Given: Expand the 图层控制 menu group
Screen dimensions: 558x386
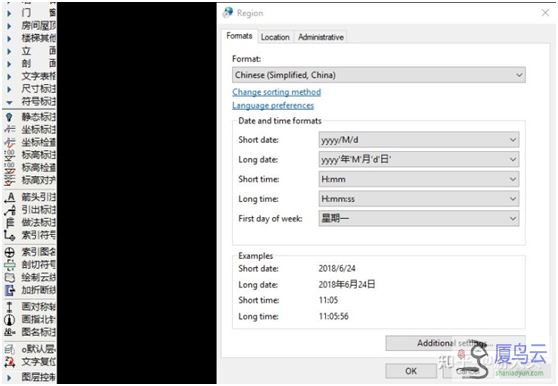Looking at the screenshot, I should pos(9,377).
